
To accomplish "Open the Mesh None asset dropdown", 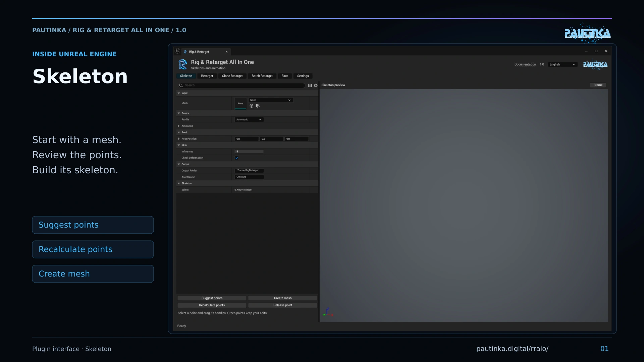I will click(x=271, y=100).
